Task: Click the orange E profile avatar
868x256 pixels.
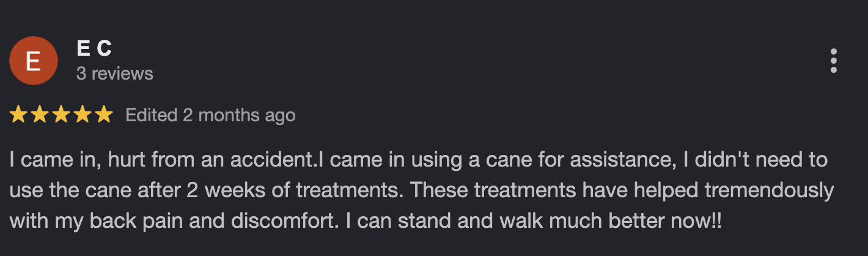Action: 34,61
